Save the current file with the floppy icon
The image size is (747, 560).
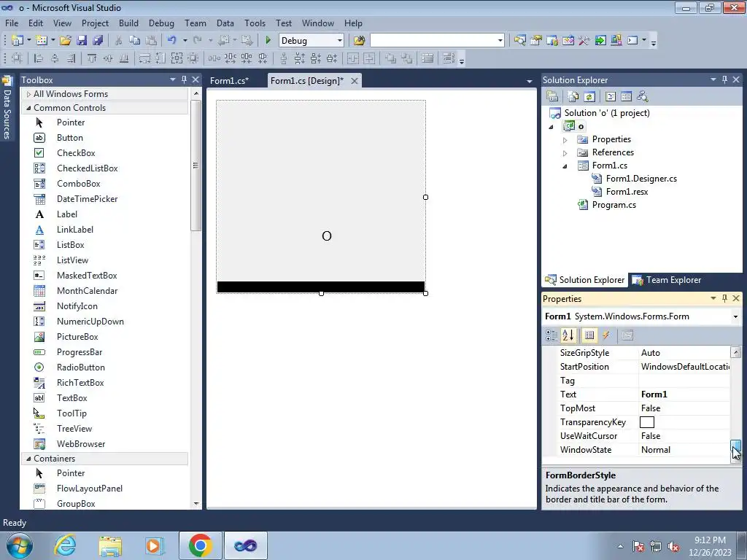82,41
